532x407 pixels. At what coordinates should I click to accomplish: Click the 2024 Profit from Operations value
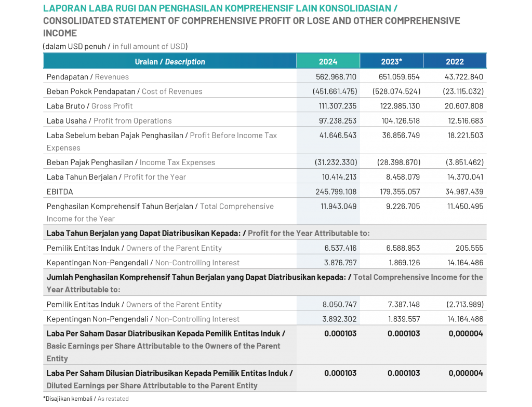pos(338,120)
